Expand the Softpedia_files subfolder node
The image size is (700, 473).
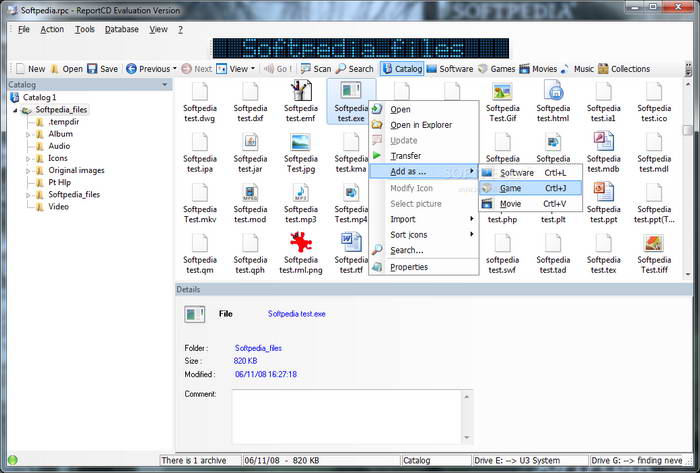pos(28,195)
